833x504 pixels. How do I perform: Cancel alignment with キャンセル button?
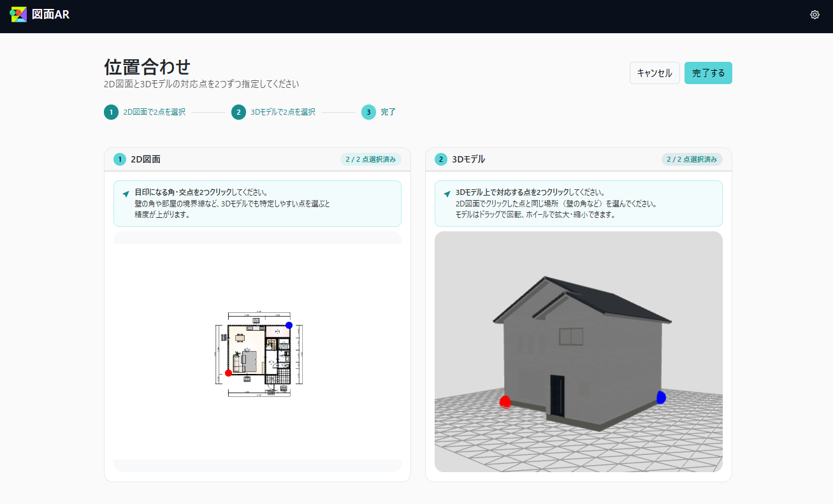[655, 73]
